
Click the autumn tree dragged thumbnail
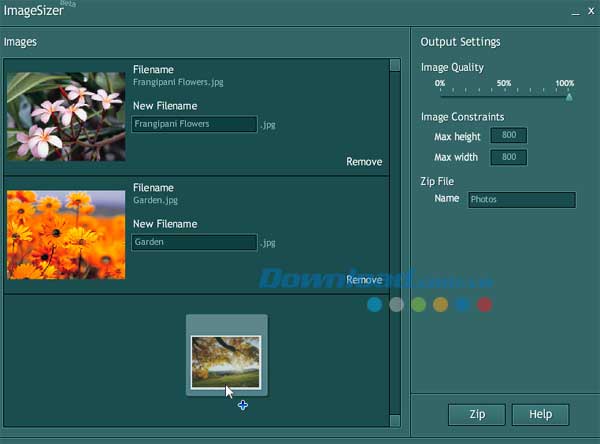tap(226, 362)
